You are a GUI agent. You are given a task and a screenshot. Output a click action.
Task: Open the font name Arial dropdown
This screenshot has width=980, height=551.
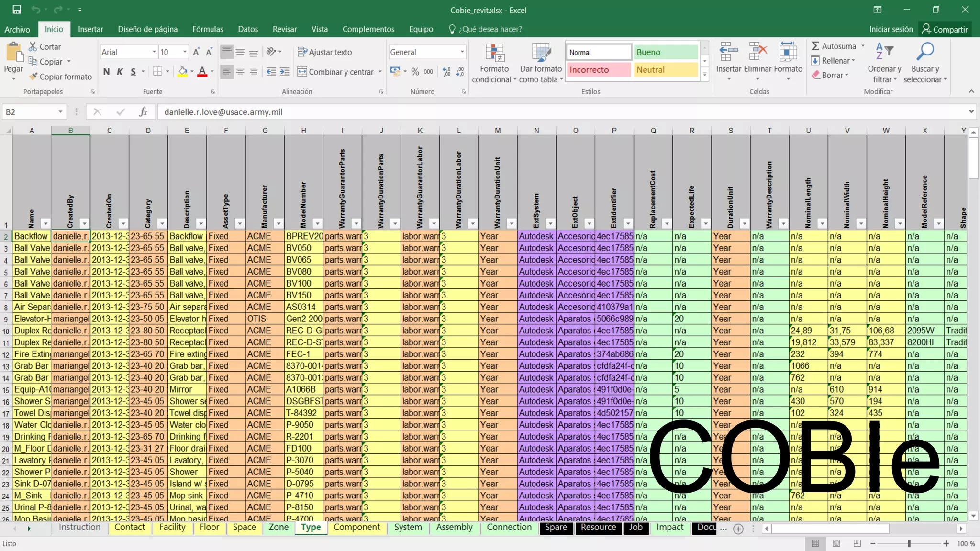154,52
